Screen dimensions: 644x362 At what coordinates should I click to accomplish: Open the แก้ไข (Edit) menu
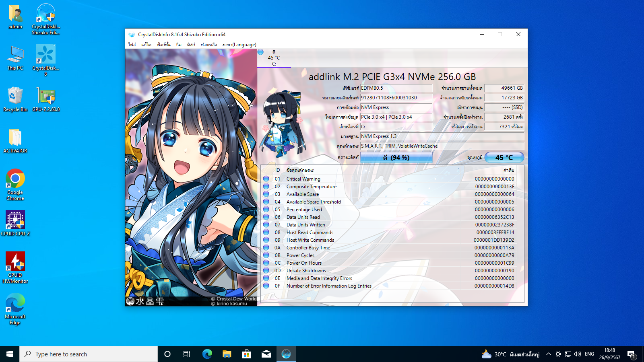tap(146, 45)
